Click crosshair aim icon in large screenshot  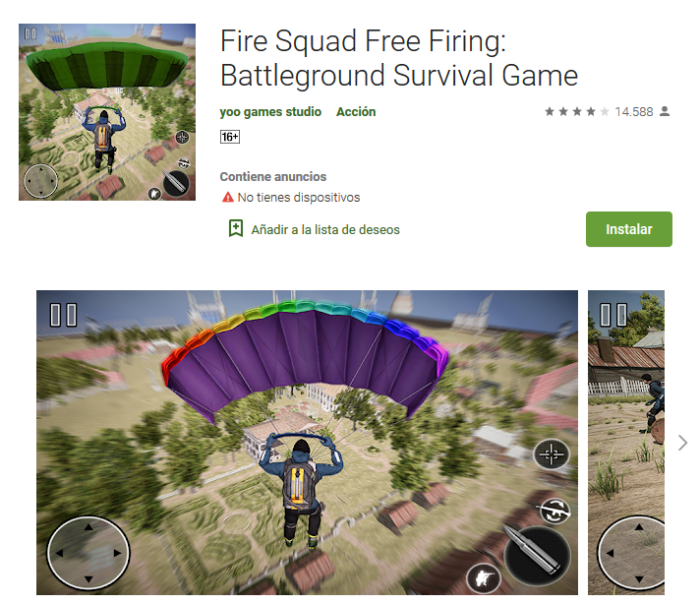[x=552, y=454]
